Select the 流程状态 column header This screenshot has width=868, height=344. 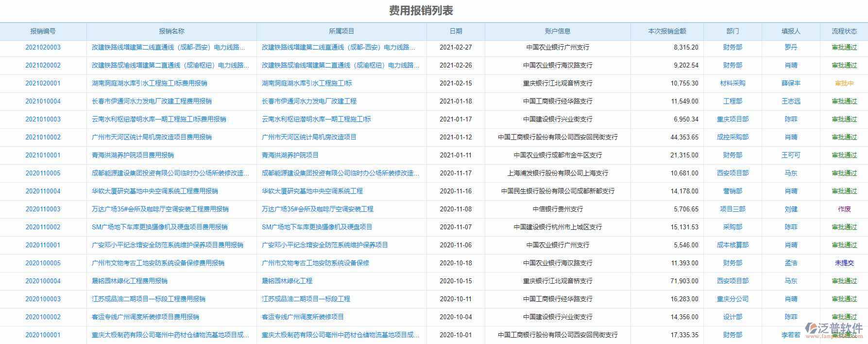[x=844, y=31]
